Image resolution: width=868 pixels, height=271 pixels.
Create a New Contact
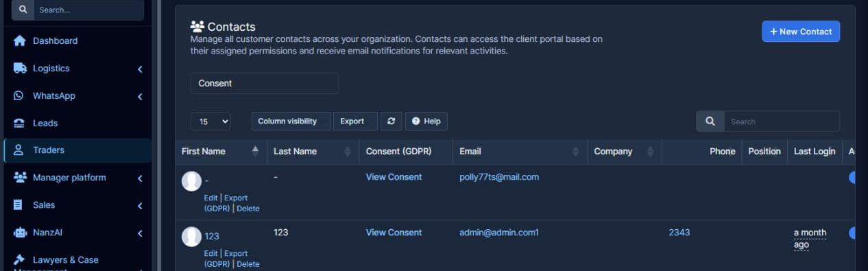[801, 31]
